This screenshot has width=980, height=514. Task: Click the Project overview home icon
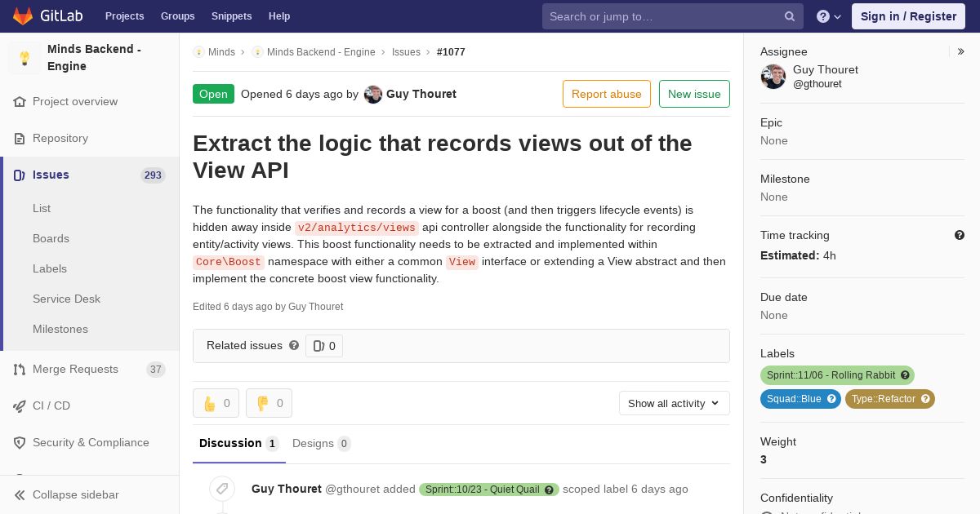20,102
